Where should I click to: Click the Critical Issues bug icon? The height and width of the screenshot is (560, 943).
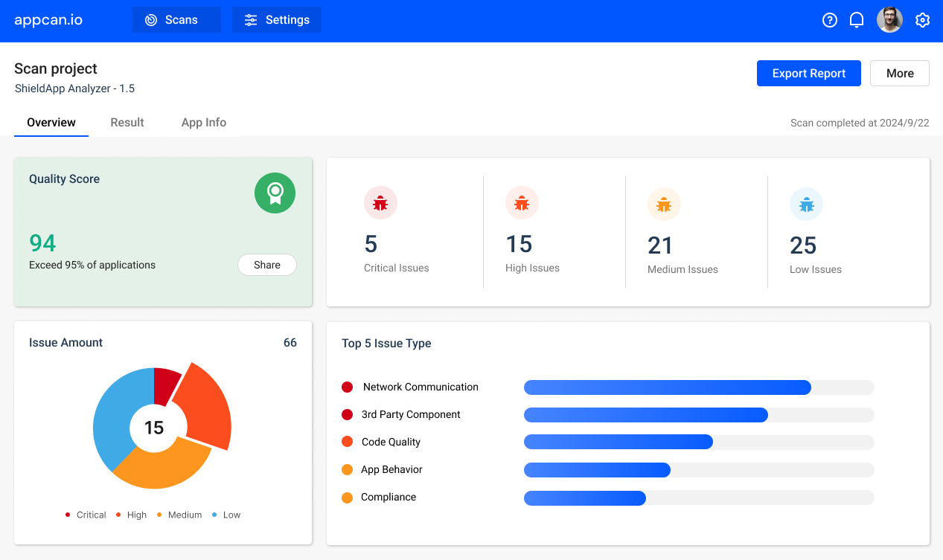380,202
